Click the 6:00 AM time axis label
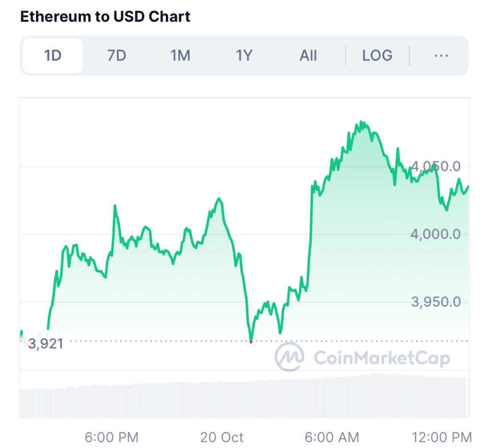Image resolution: width=489 pixels, height=448 pixels. pos(332,437)
